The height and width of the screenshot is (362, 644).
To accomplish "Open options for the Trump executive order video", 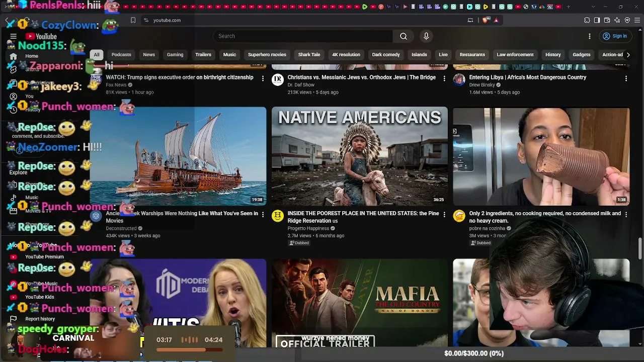I will [263, 78].
